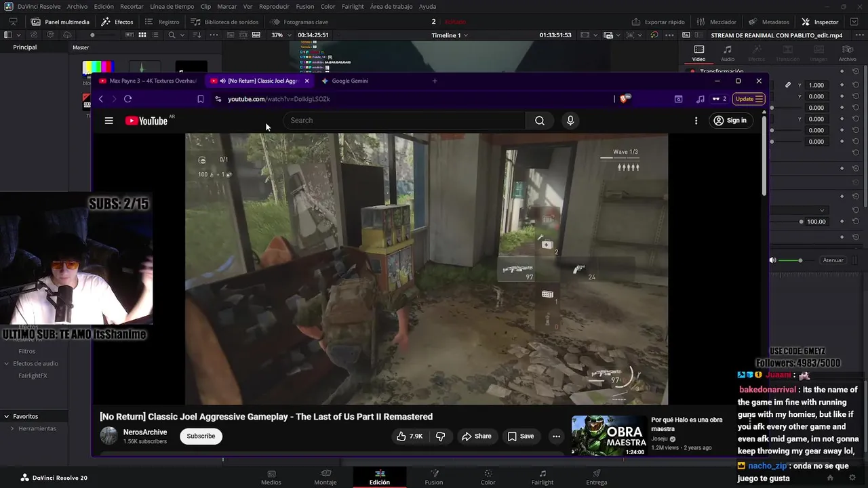Click the Brave Shields lion icon
Screen dimensions: 868x488
(x=625, y=98)
